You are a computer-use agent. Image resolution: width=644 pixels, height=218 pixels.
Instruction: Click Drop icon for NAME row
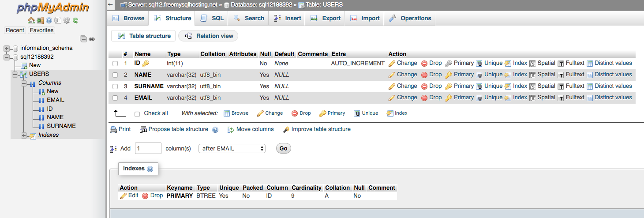[424, 75]
